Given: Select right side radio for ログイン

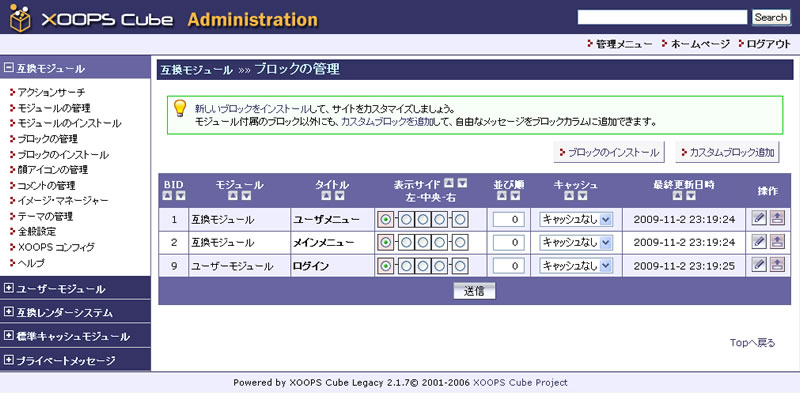Looking at the screenshot, I should tap(460, 265).
